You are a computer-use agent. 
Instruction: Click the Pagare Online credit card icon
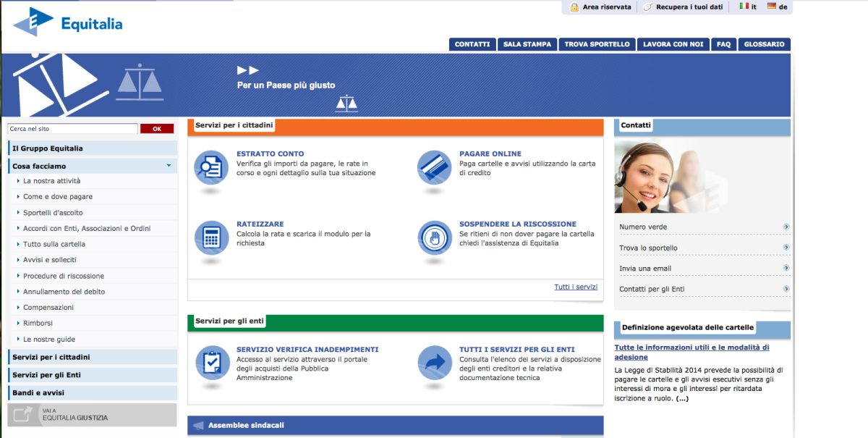(434, 167)
